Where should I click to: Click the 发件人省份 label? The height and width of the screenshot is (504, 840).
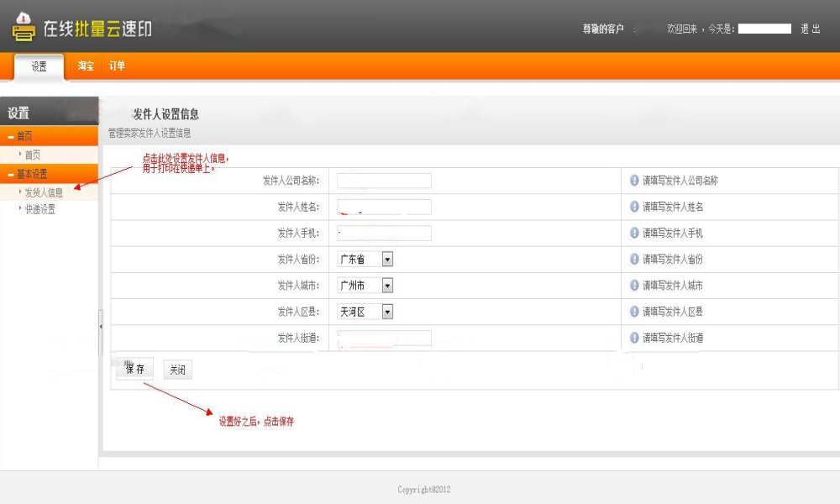pos(298,260)
